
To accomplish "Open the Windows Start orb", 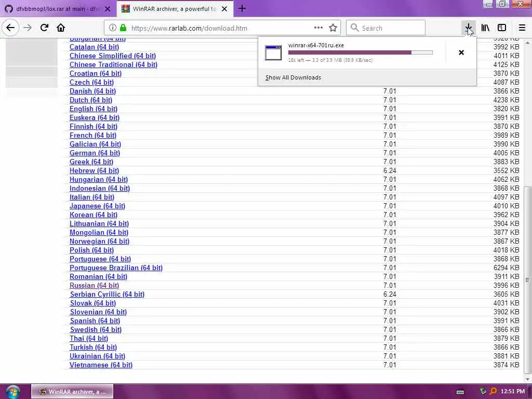I will point(13,392).
